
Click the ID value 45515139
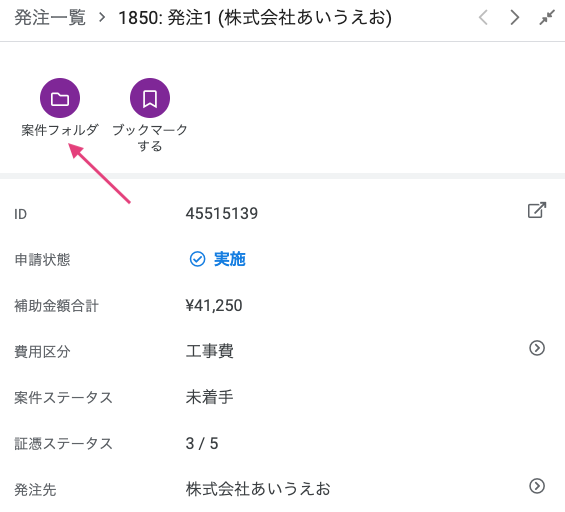[x=222, y=213]
